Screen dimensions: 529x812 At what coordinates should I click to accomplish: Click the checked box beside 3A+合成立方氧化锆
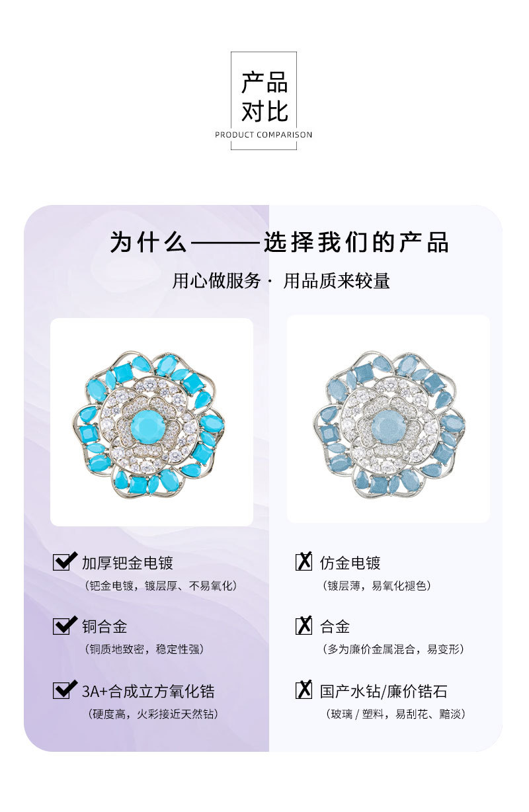click(x=64, y=690)
